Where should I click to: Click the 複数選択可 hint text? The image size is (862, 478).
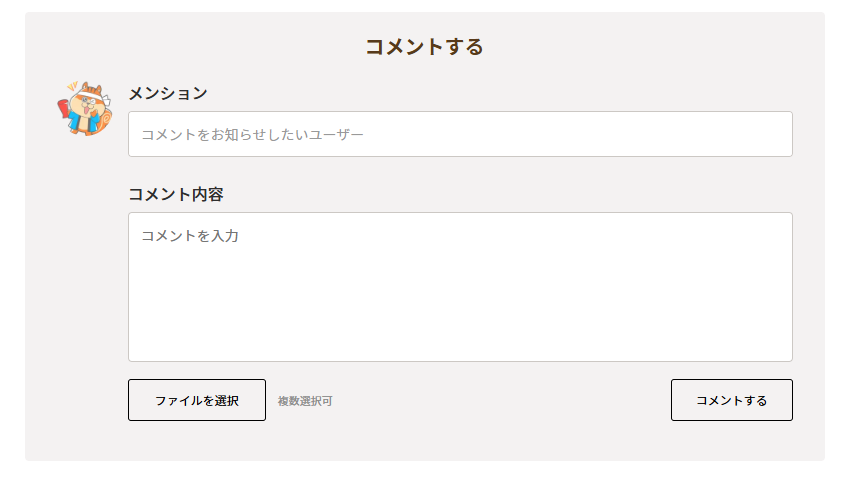[305, 401]
